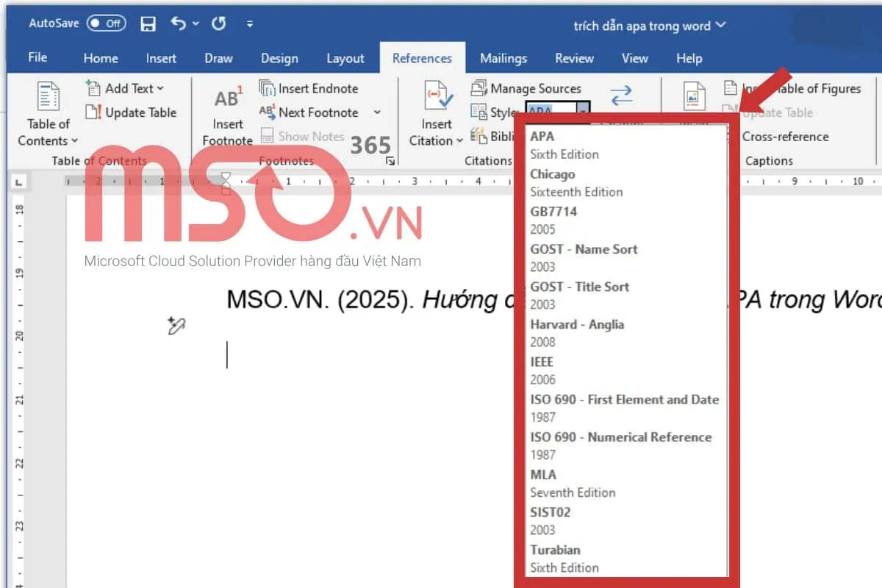Click the Undo arrow icon
This screenshot has height=588, width=882.
tap(179, 24)
